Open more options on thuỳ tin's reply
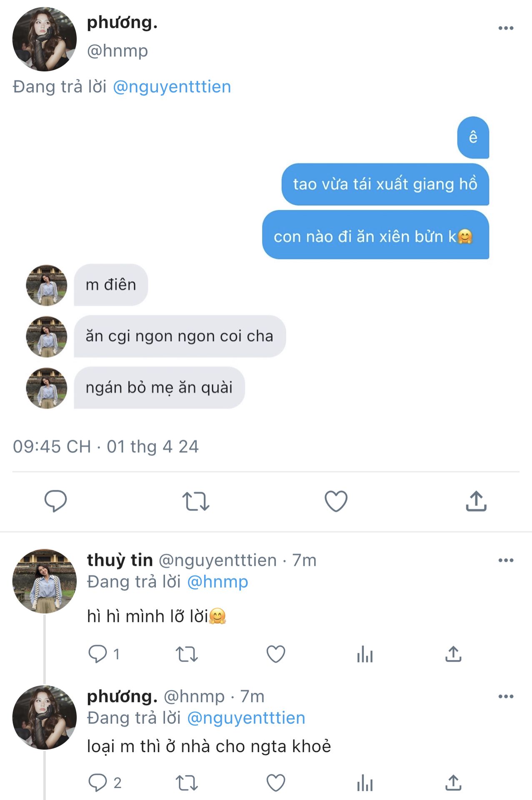 tap(506, 560)
